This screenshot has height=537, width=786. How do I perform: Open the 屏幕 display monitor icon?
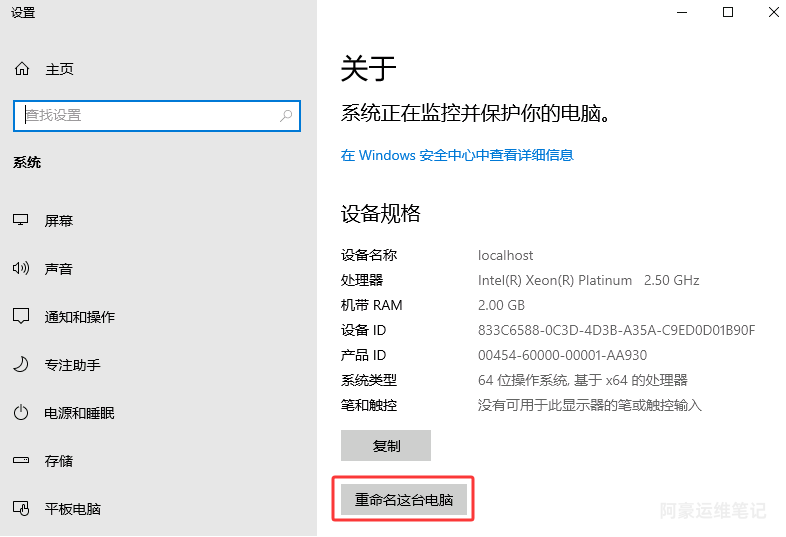[21, 220]
